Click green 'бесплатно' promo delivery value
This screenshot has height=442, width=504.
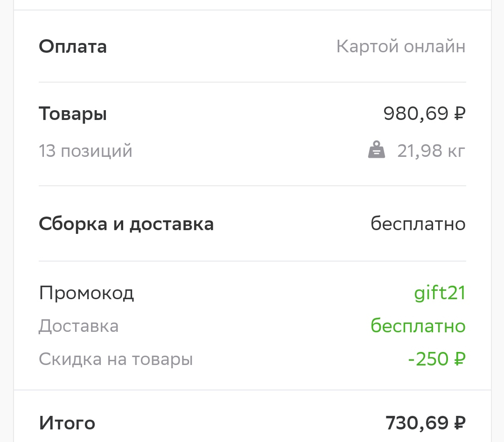coord(418,326)
